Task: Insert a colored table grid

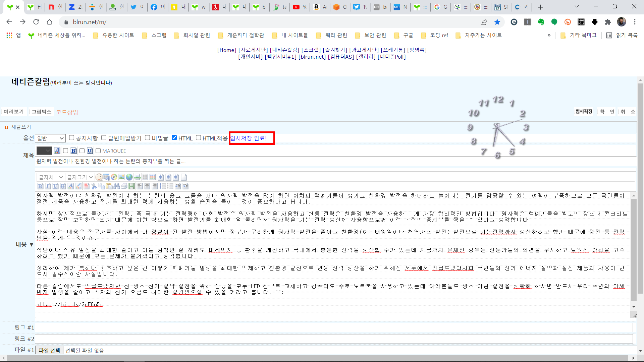Action: (153, 177)
